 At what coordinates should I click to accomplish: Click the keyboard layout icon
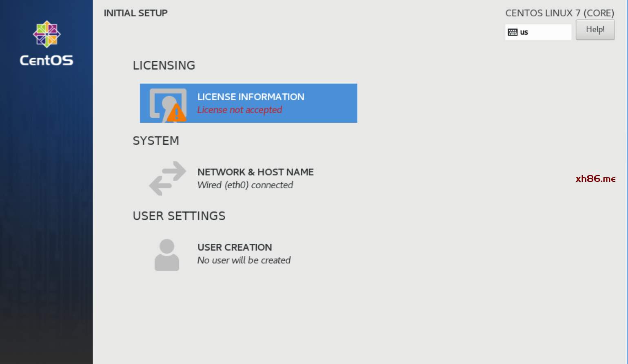click(513, 32)
